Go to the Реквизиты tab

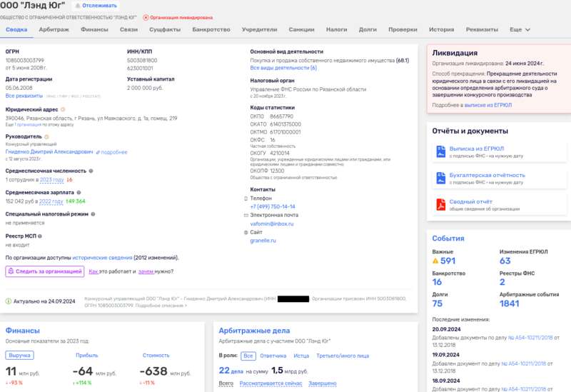pyautogui.click(x=482, y=29)
